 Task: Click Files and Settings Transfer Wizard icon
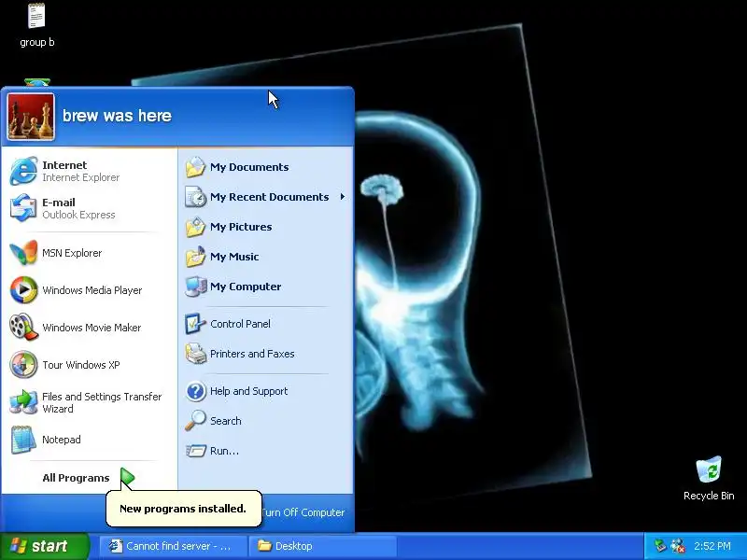pos(23,402)
